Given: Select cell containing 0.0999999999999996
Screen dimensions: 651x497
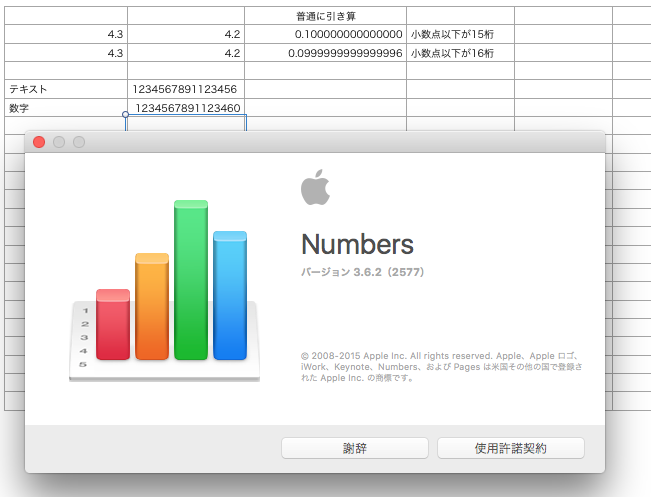Looking at the screenshot, I should (x=326, y=53).
